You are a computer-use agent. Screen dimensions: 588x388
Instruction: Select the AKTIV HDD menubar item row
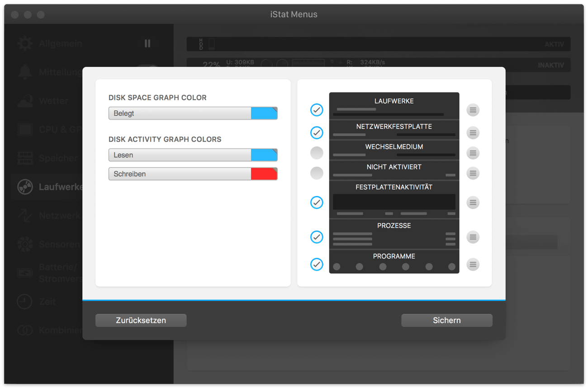point(379,44)
